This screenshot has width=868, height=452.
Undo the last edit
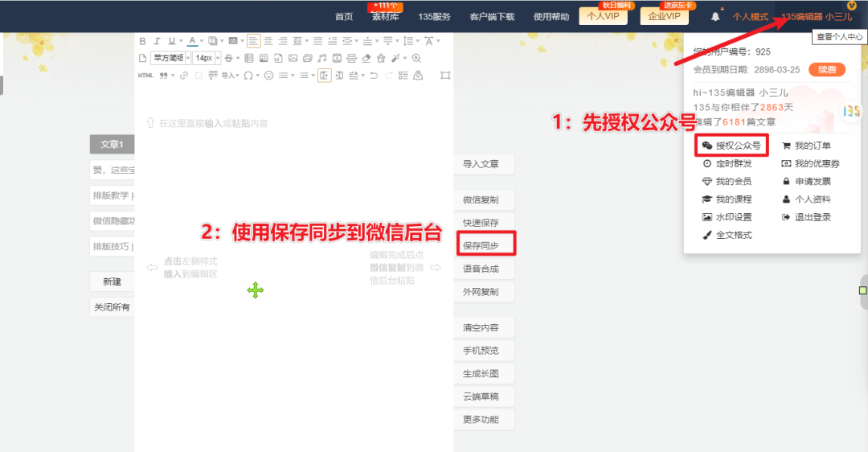[x=374, y=76]
